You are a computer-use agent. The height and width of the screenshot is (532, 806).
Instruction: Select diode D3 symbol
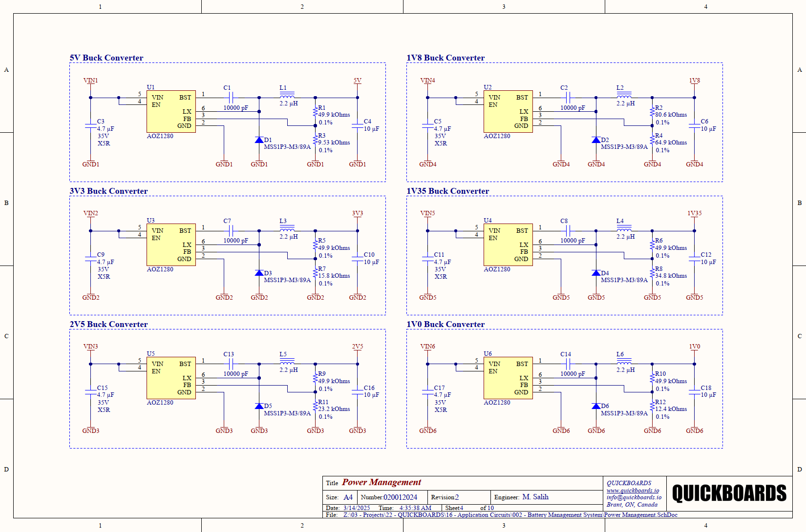(259, 273)
